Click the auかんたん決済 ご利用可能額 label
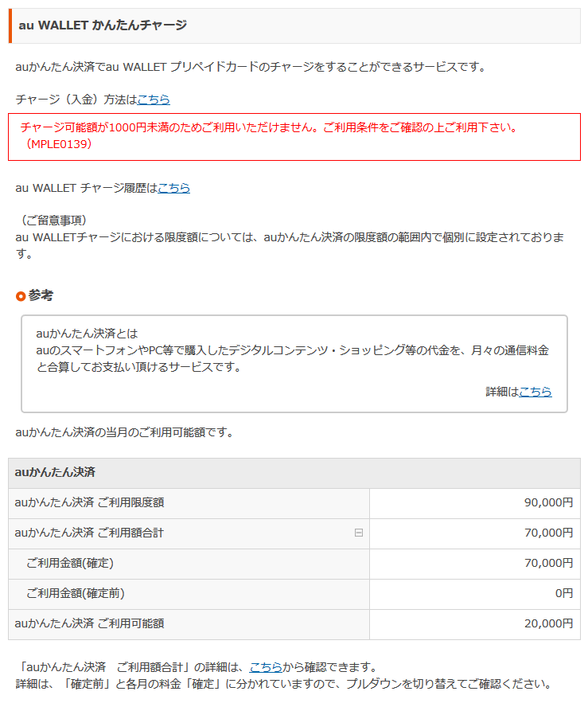The width and height of the screenshot is (588, 703). pos(89,623)
